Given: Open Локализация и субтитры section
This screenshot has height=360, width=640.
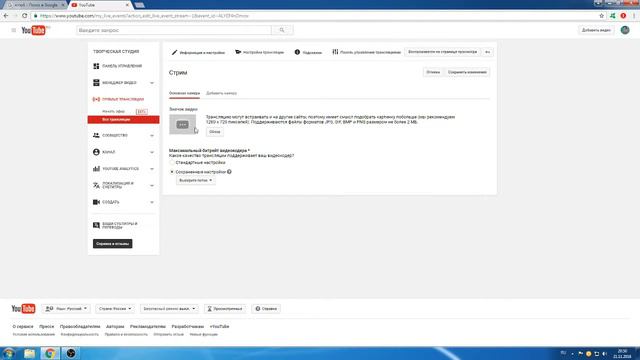Looking at the screenshot, I should [x=118, y=185].
